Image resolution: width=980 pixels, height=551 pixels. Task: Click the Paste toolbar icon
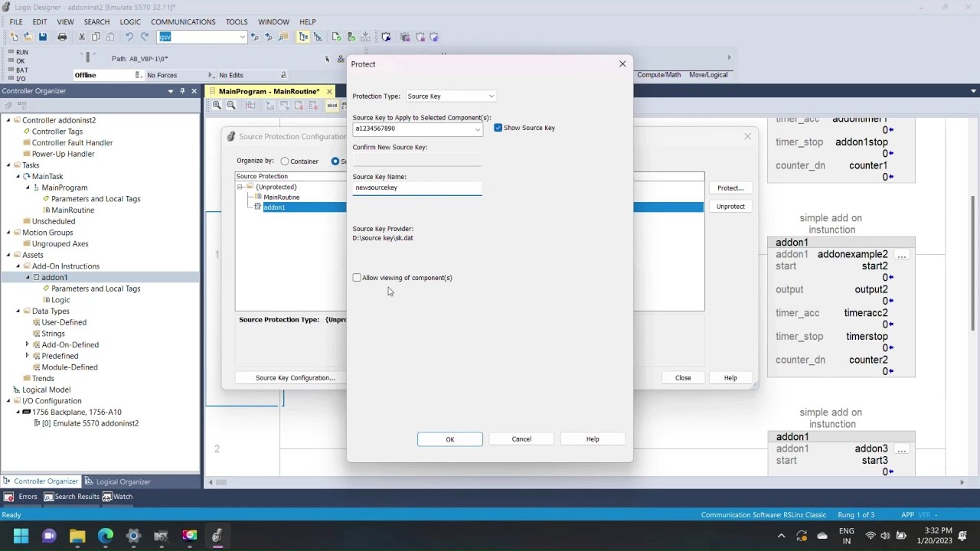coord(110,37)
